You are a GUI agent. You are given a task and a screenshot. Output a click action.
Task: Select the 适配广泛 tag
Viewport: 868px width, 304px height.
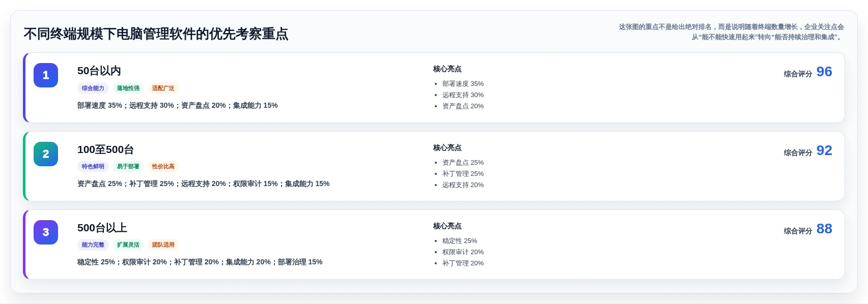pos(163,88)
